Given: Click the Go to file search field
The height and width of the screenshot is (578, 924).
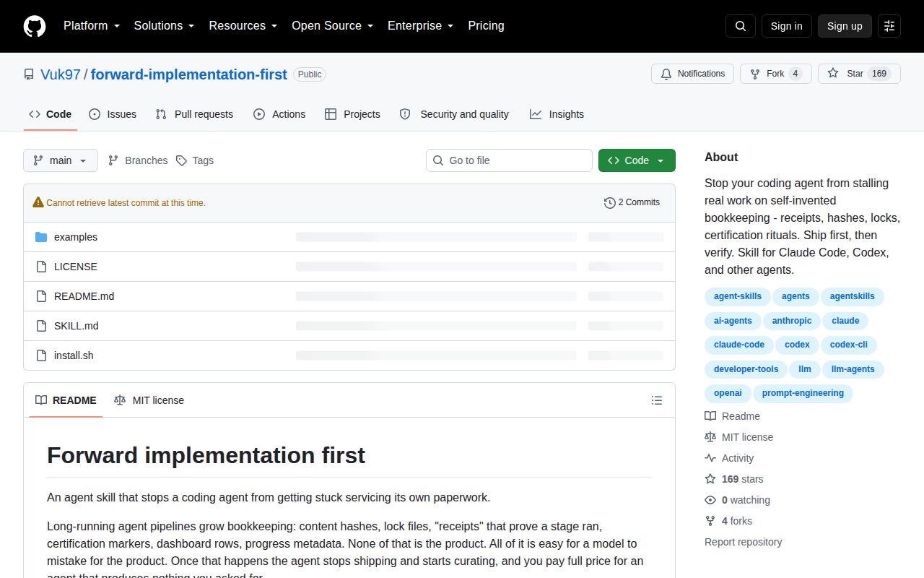Looking at the screenshot, I should pyautogui.click(x=509, y=160).
